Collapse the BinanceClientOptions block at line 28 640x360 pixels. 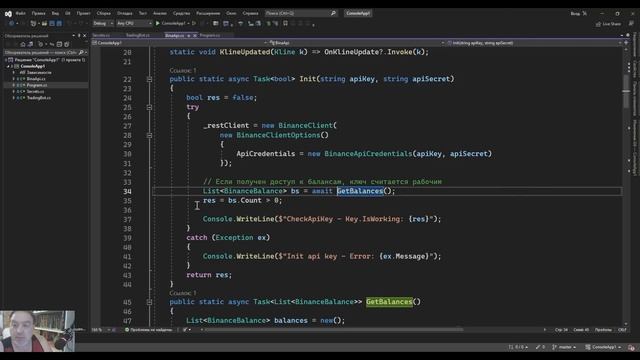coord(149,135)
